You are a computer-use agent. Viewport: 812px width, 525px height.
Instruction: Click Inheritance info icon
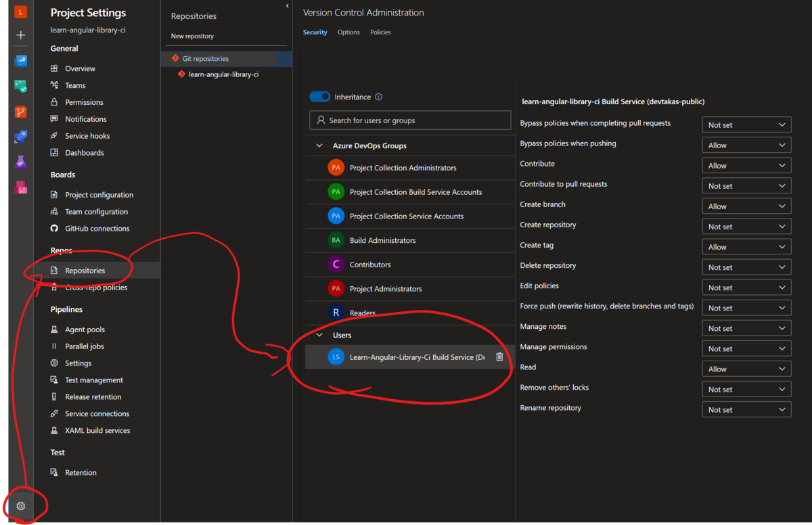pos(378,97)
